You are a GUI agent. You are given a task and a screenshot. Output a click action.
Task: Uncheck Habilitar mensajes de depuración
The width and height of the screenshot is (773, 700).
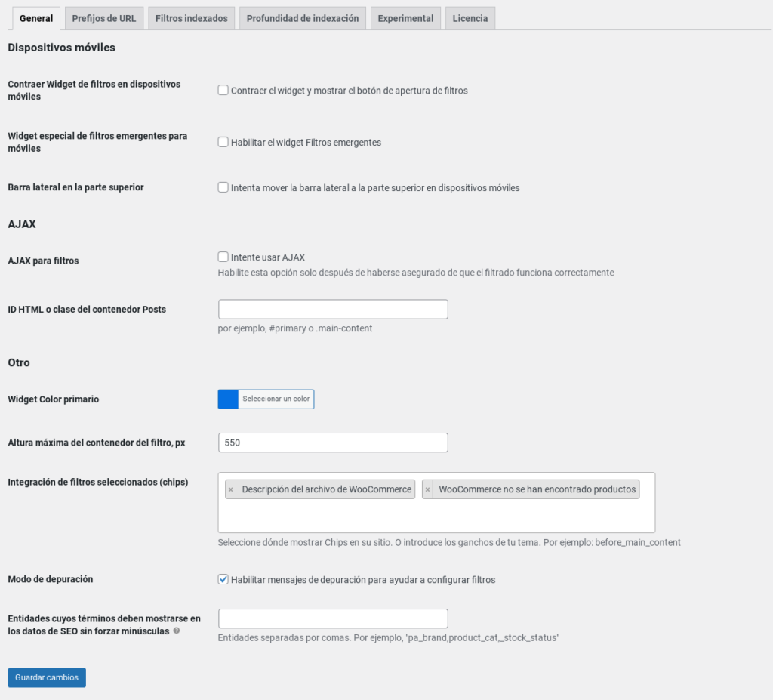(223, 579)
